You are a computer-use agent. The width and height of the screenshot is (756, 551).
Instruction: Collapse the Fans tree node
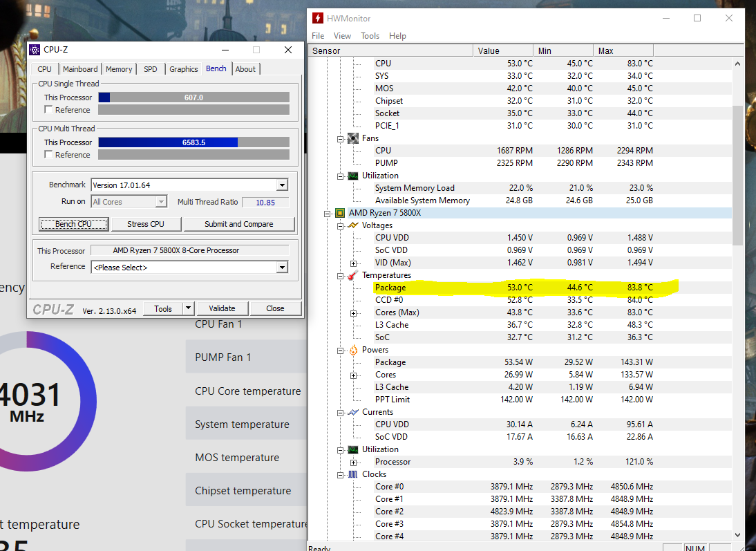pyautogui.click(x=341, y=139)
